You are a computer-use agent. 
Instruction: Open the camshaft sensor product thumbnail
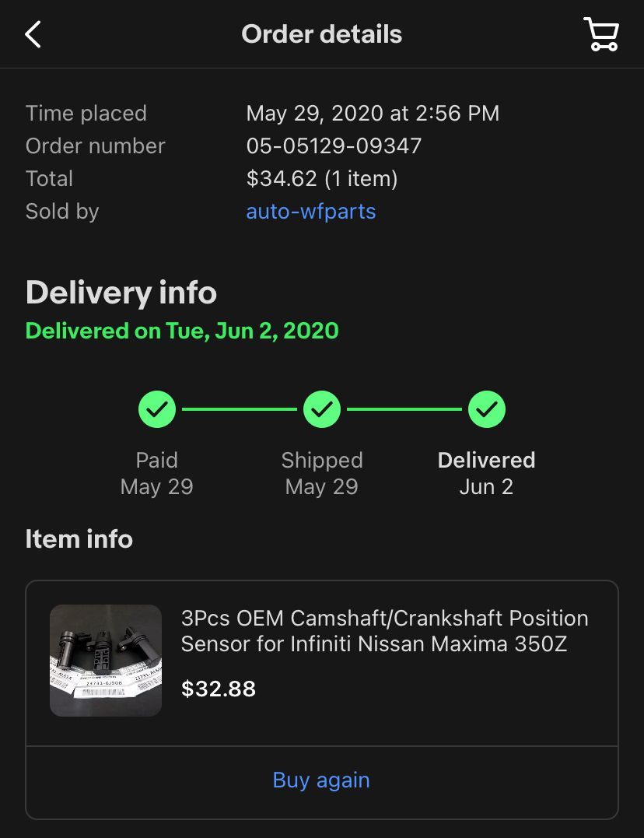point(106,661)
